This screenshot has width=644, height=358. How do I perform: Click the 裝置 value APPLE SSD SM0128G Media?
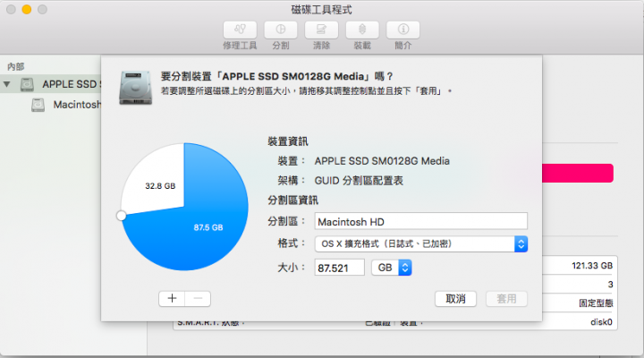[382, 161]
